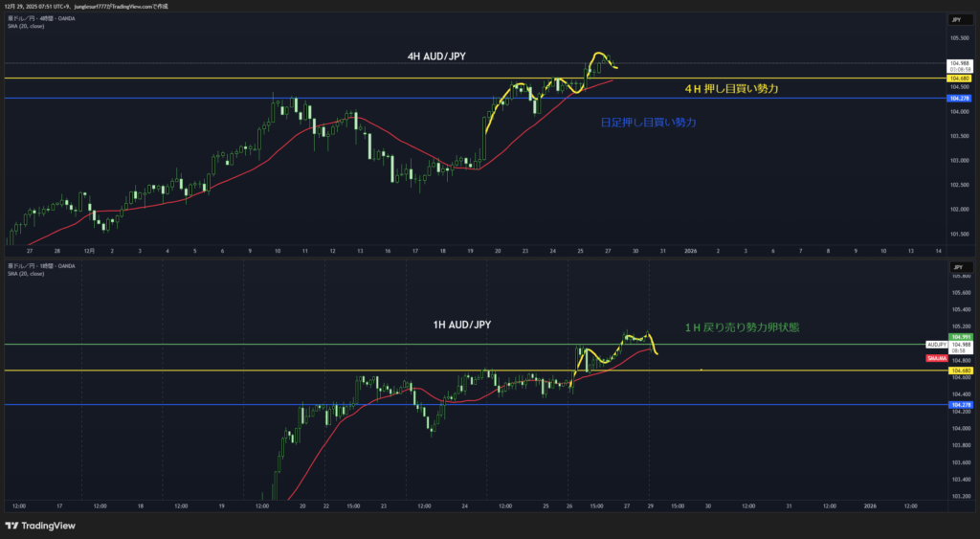Select the blue '日足押し目買い勢力' text annotation
This screenshot has width=980, height=539.
[x=648, y=123]
